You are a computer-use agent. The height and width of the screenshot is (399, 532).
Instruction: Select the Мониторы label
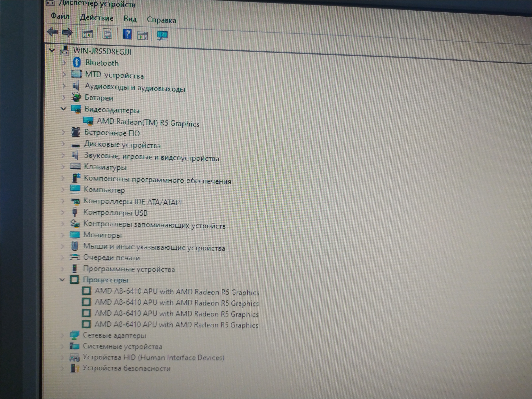(102, 235)
